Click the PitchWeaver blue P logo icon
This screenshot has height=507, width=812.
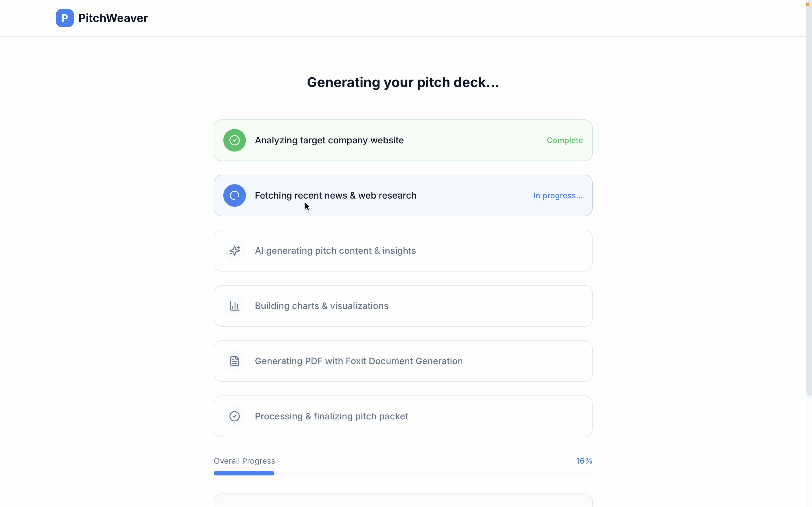tap(65, 18)
